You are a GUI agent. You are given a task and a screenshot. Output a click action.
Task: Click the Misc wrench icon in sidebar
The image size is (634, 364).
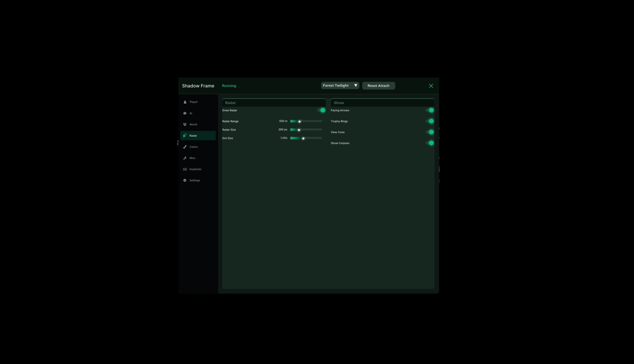[x=185, y=158]
